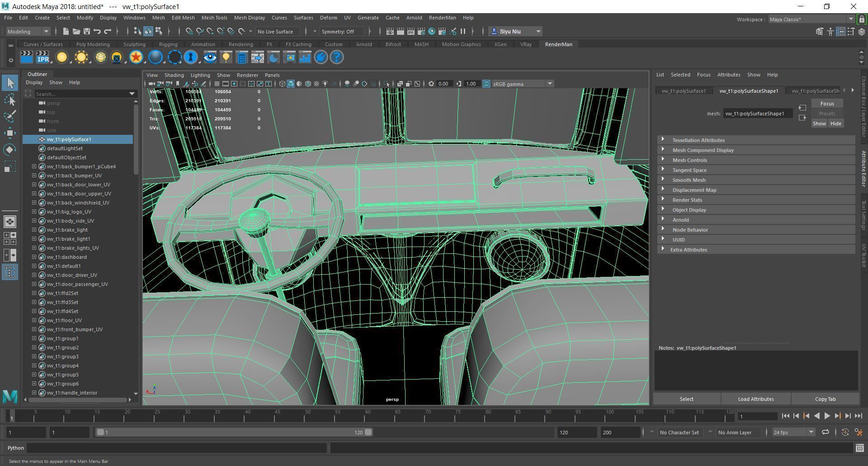Viewport: 868px width, 466px height.
Task: Click the Hide button in Attribute Editor
Action: pyautogui.click(x=835, y=124)
